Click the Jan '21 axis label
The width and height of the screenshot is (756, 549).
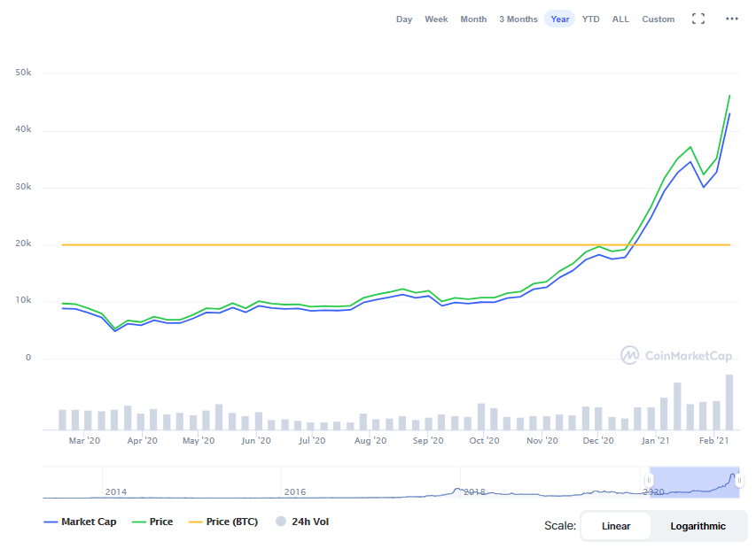coord(655,440)
